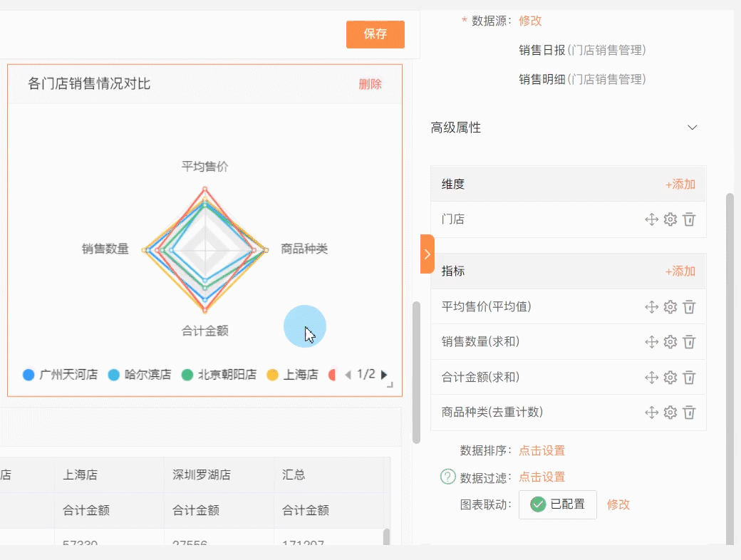Viewport: 741px width, 560px height.
Task: Collapse the 高级属性 section chevron
Action: (693, 128)
